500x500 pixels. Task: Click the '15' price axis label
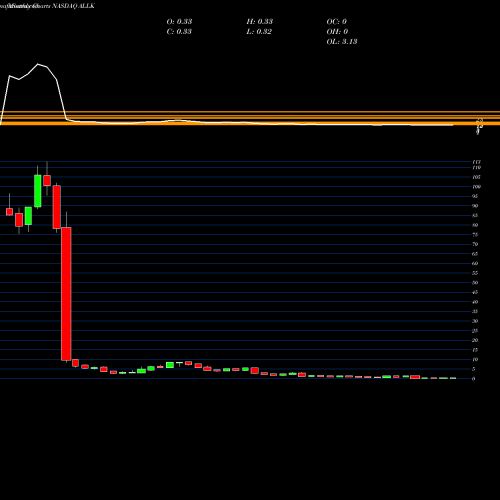pyautogui.click(x=475, y=350)
